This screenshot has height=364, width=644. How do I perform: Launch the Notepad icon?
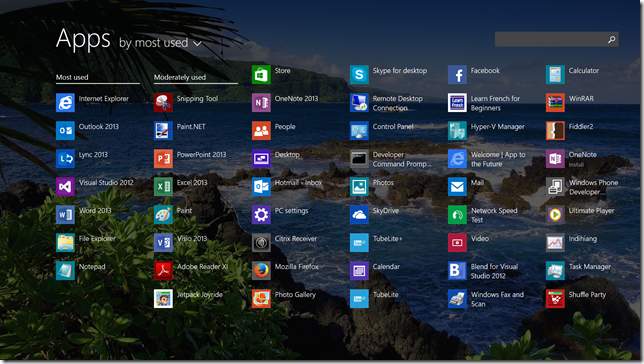pyautogui.click(x=65, y=270)
